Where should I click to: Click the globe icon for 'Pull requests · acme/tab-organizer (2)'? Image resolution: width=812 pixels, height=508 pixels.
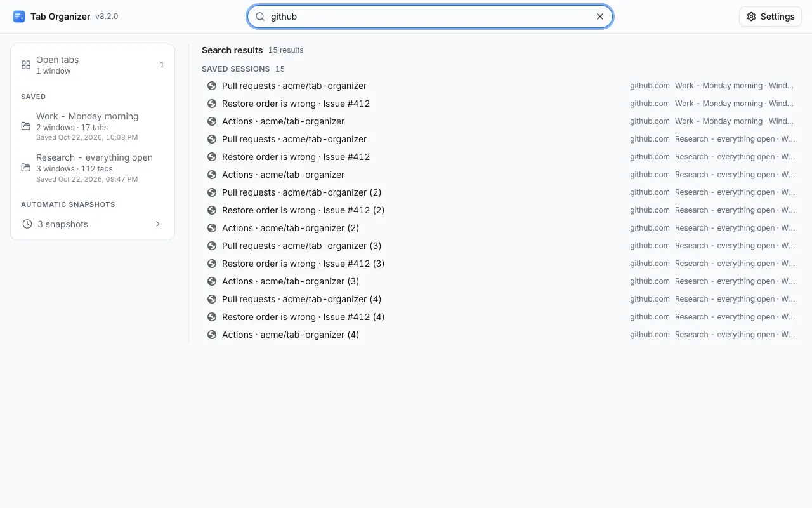click(212, 192)
